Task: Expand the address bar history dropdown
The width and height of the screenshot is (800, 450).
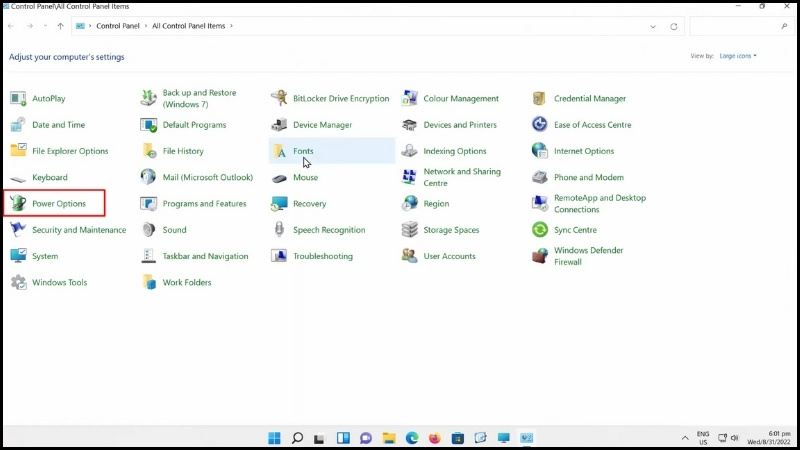Action: (x=653, y=27)
